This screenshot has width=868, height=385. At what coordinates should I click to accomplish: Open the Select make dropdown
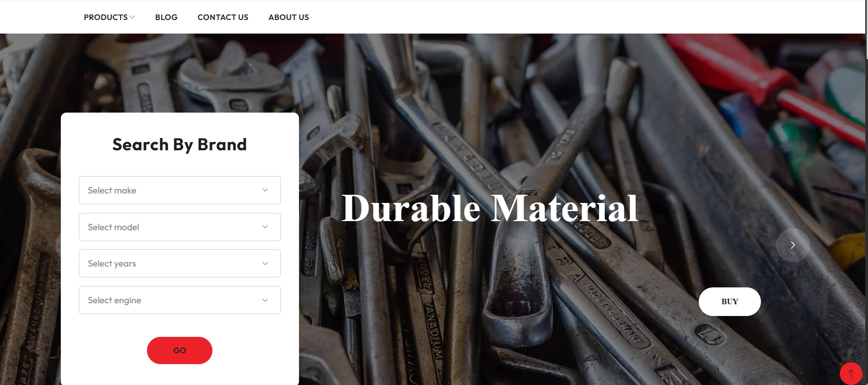tap(180, 190)
